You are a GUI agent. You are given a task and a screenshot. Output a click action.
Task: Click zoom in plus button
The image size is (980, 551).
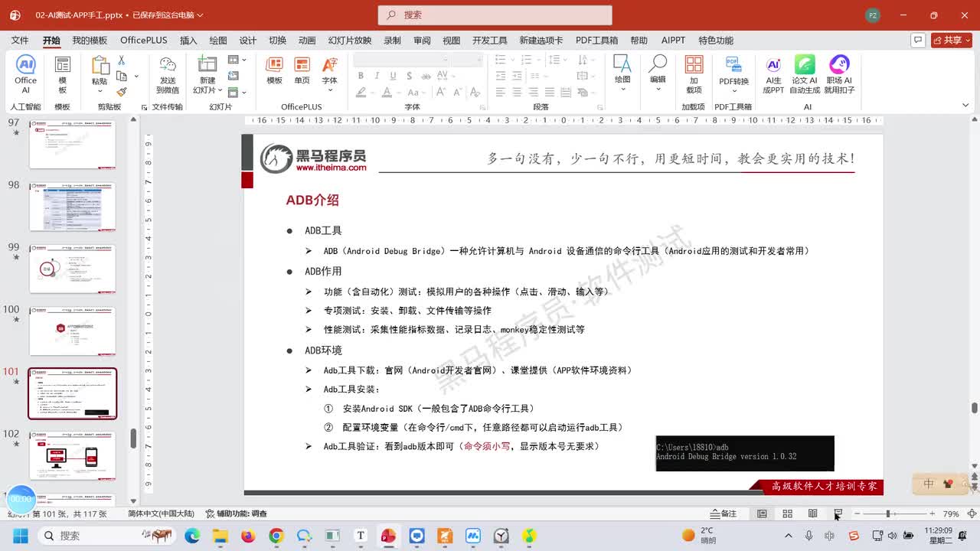pos(932,514)
